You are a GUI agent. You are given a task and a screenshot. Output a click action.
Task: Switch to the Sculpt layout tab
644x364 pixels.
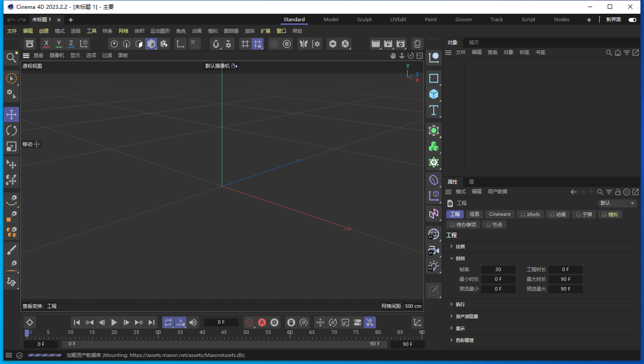(364, 19)
